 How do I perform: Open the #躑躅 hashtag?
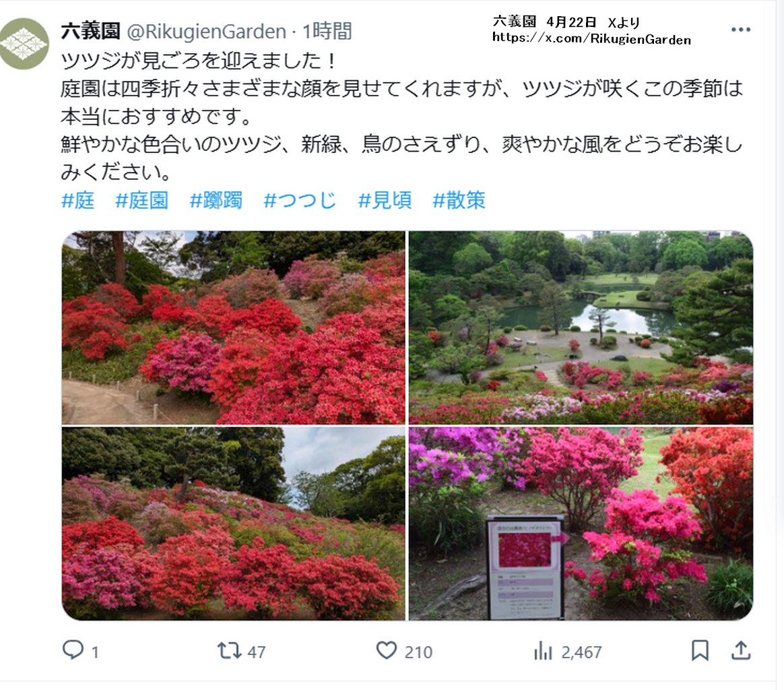click(216, 200)
